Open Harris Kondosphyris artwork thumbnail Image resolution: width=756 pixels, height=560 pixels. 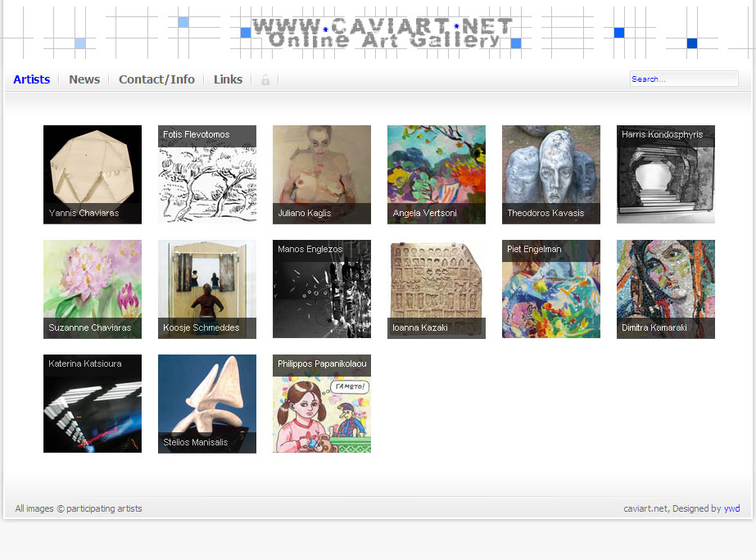pyautogui.click(x=666, y=174)
